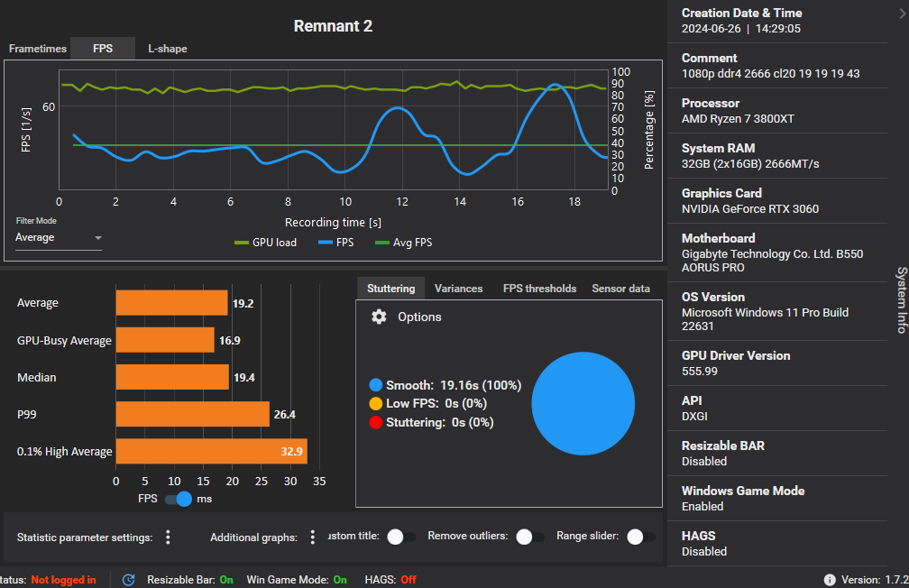Open the FPS thresholds tab

pyautogui.click(x=539, y=289)
